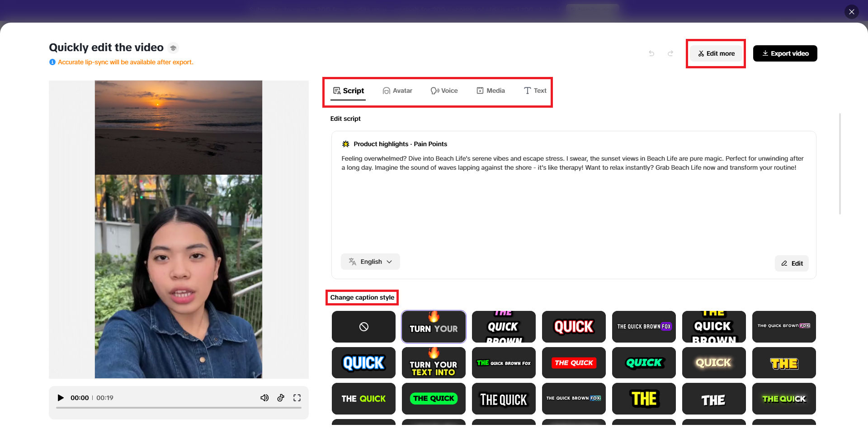Click the translate icon beside English
This screenshot has width=868, height=429.
352,262
